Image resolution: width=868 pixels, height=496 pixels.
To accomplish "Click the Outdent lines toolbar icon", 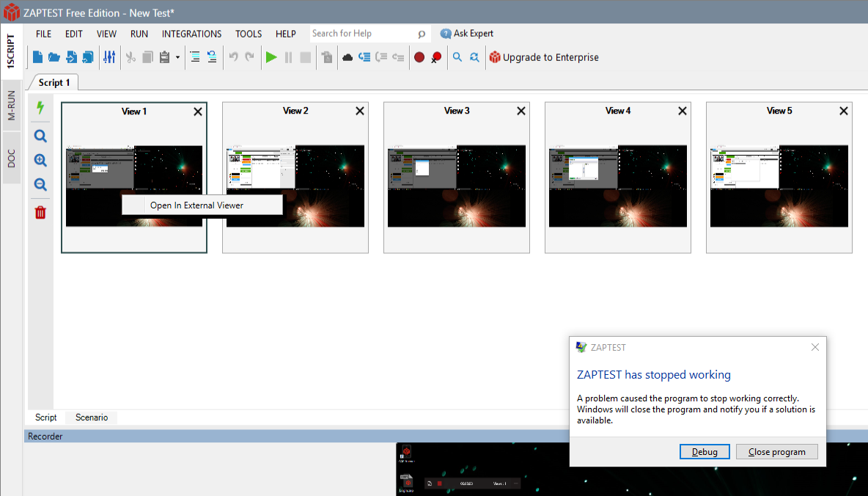I will 212,57.
